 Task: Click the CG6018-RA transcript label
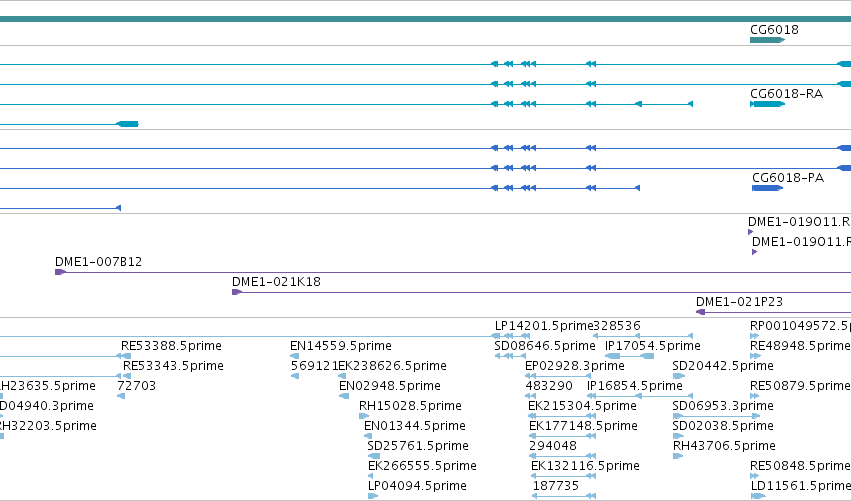(786, 94)
